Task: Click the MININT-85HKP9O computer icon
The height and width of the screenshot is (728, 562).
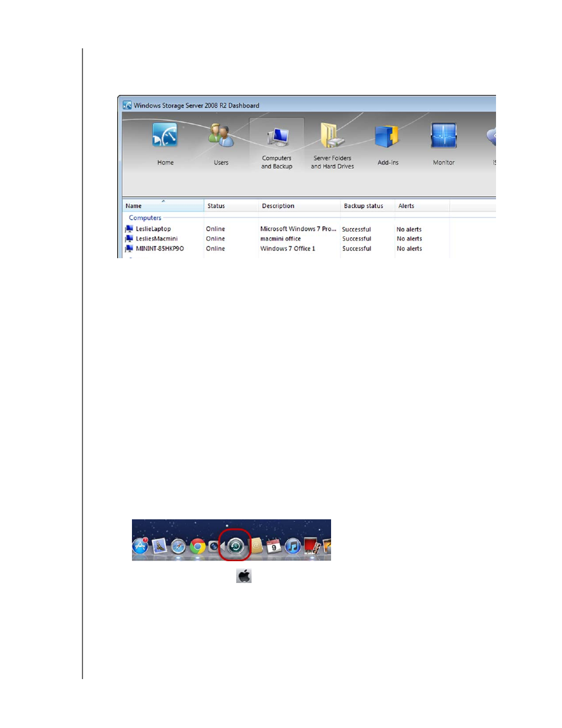Action: pos(129,249)
